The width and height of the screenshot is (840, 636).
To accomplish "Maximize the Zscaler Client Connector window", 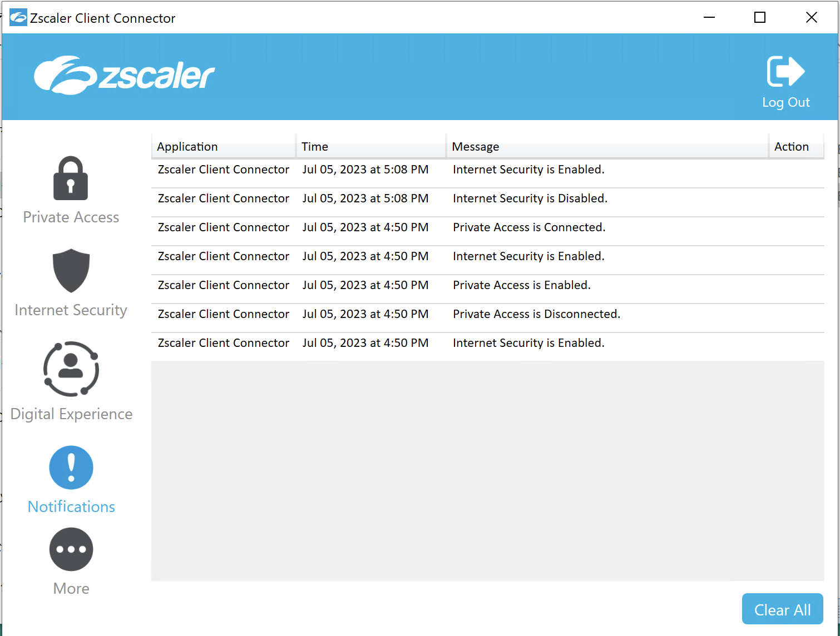I will 760,18.
